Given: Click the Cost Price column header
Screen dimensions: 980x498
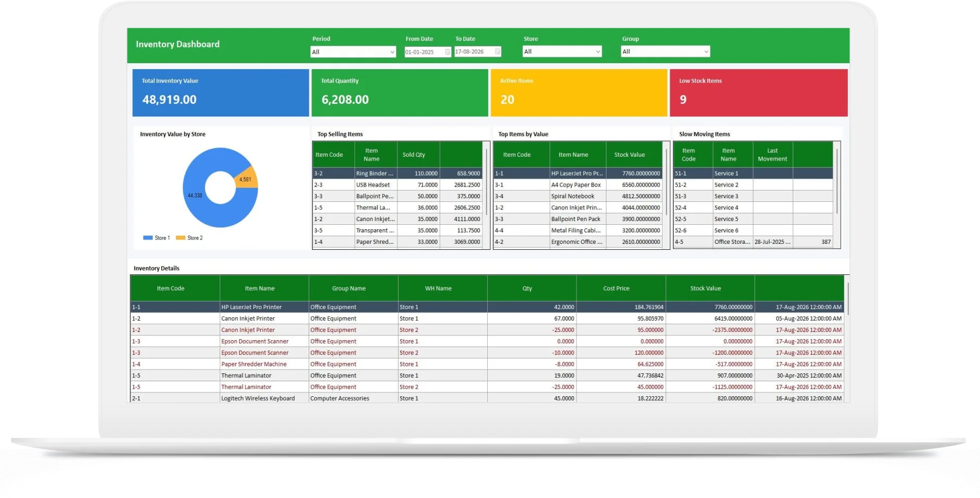Looking at the screenshot, I should click(621, 288).
